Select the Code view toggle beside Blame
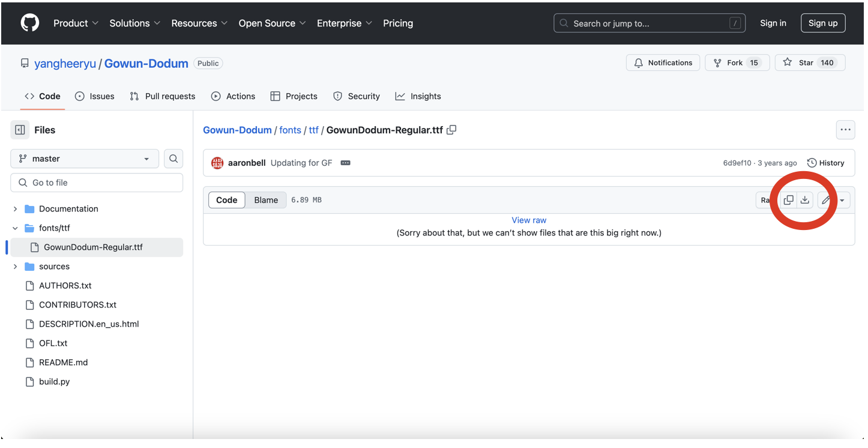This screenshot has height=448, width=868. [x=227, y=200]
